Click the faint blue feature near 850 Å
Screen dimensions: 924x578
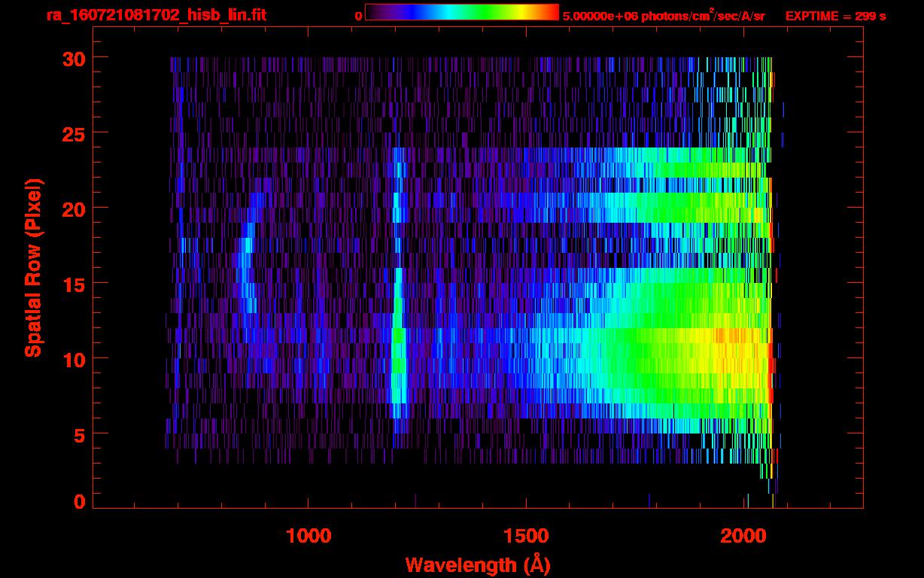(x=245, y=260)
